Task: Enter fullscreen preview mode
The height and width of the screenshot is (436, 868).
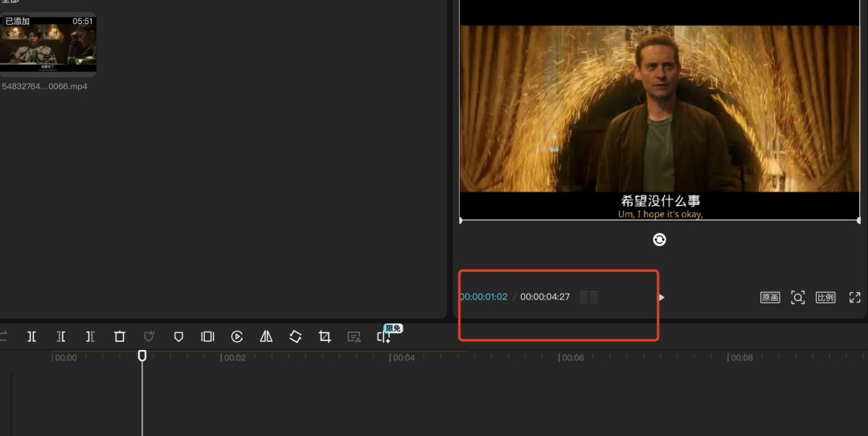Action: [854, 298]
